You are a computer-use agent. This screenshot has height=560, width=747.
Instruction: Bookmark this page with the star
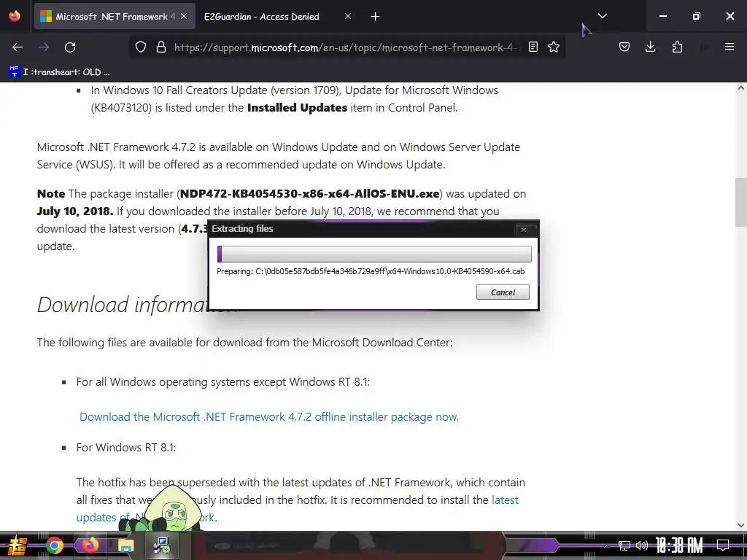554,47
